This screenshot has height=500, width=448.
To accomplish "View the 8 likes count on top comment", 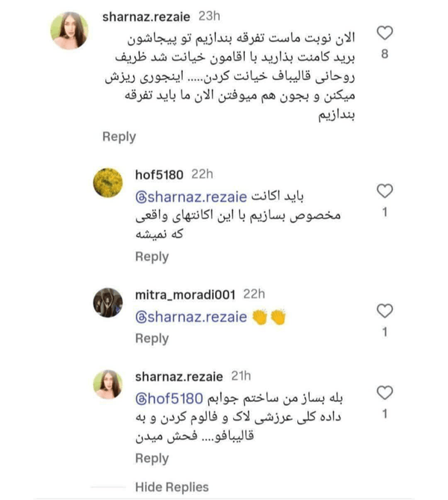I will point(384,54).
